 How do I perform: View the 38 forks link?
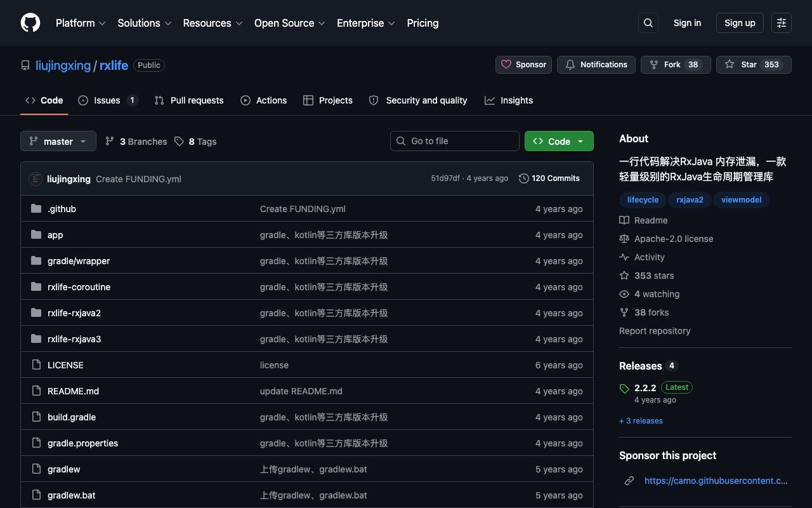(644, 312)
